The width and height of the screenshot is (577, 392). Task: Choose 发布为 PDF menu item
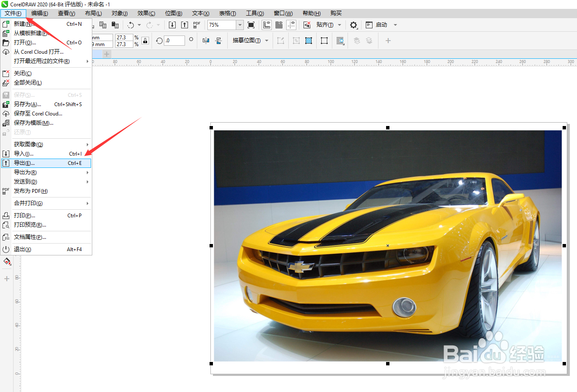point(46,191)
